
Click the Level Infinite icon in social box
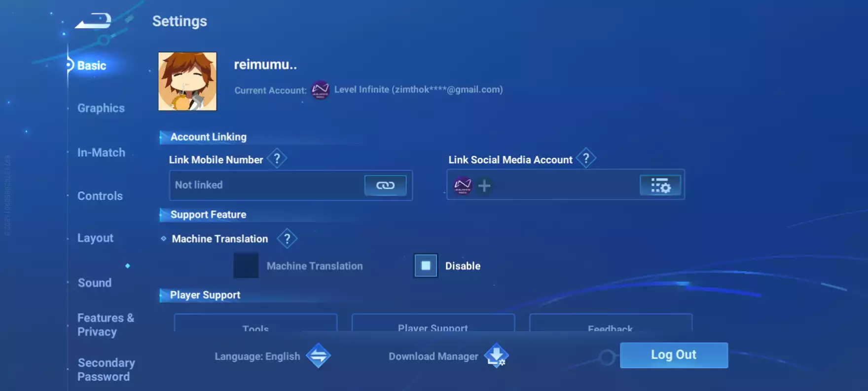click(463, 186)
